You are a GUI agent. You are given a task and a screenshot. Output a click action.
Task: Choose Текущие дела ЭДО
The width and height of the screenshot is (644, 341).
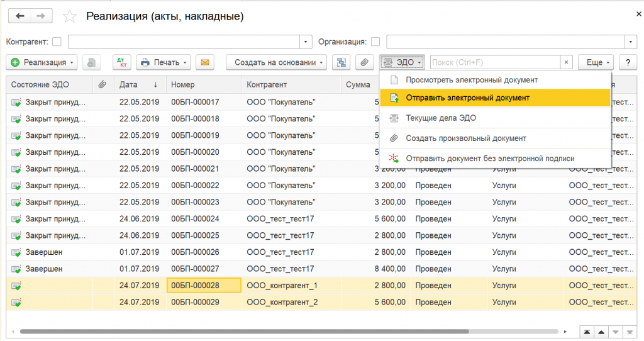click(496, 118)
